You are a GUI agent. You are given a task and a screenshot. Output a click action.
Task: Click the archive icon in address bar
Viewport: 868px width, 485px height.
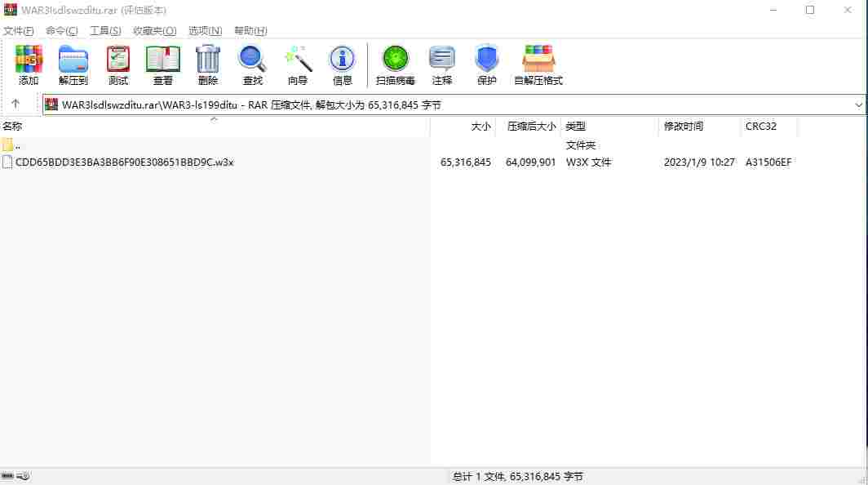(51, 105)
